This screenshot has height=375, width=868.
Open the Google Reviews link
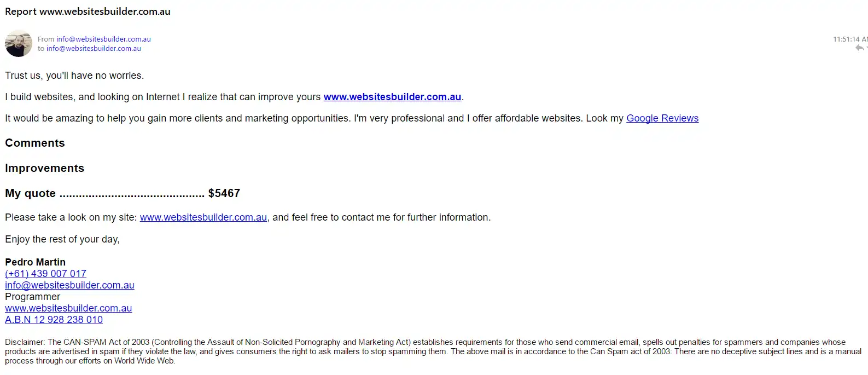coord(662,118)
